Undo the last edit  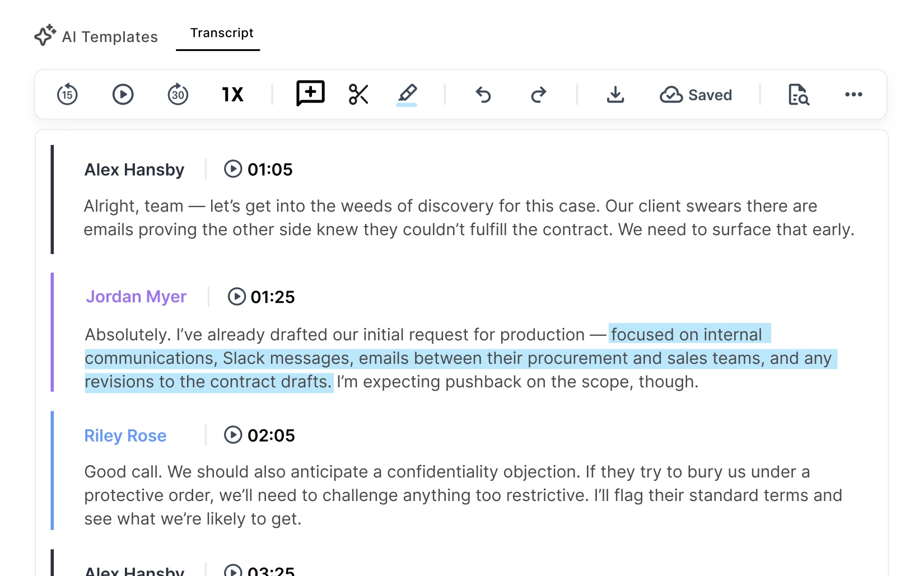click(x=483, y=95)
